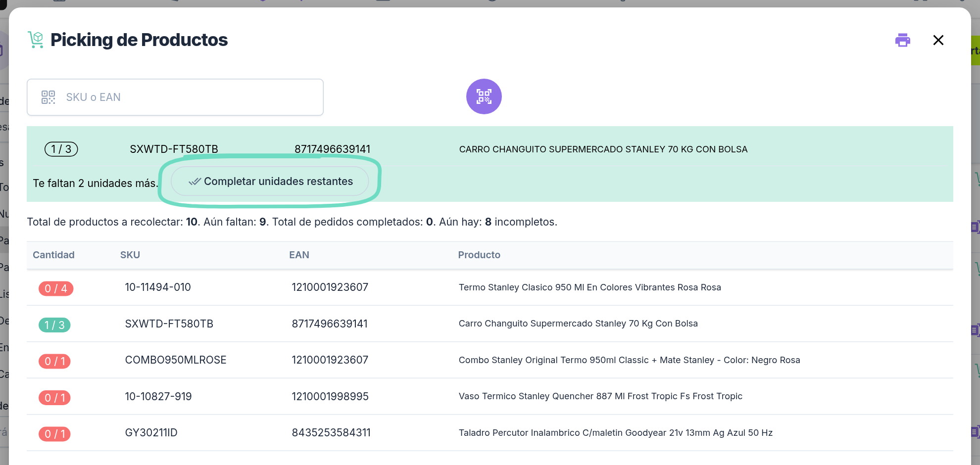Click Completar unidades restantes button
This screenshot has height=465, width=980.
click(270, 181)
